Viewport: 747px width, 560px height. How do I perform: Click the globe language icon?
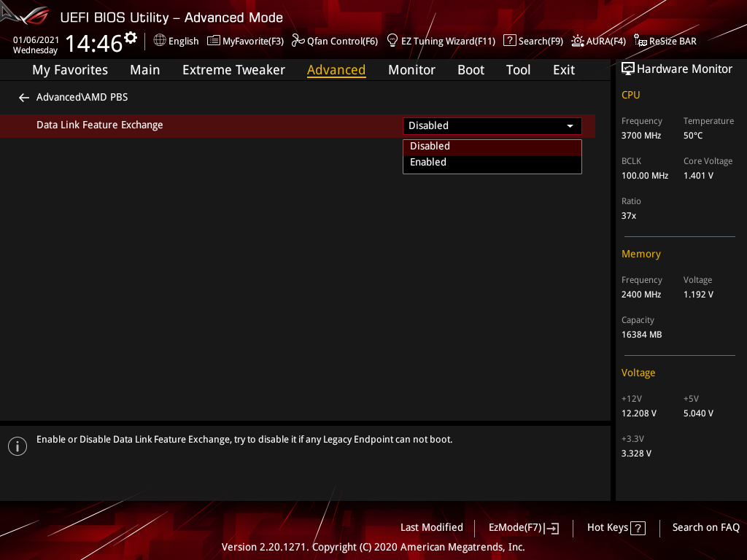pos(160,41)
